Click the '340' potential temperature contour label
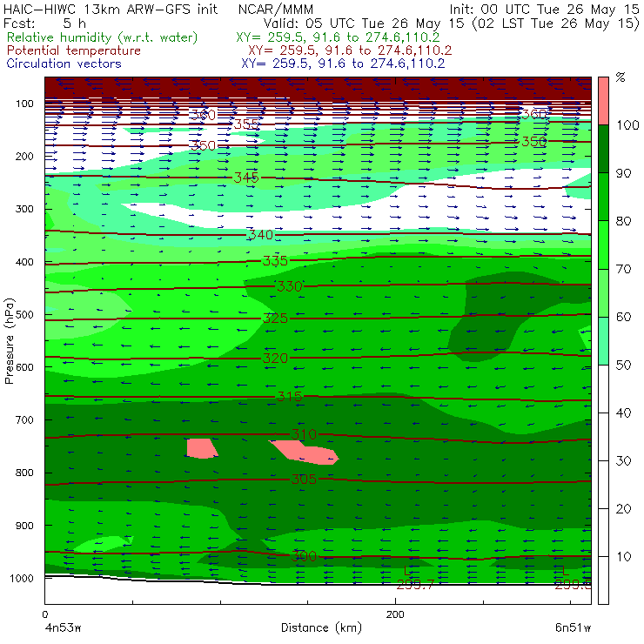 click(x=261, y=234)
